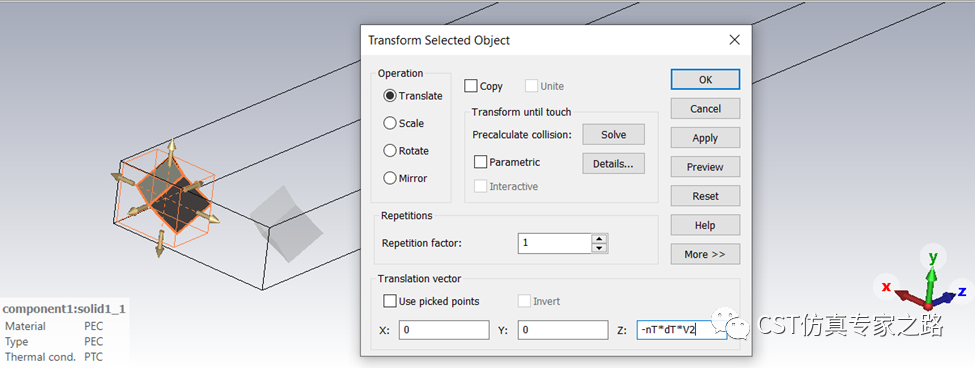The height and width of the screenshot is (368, 975).
Task: Increase repetition factor with up arrow
Action: [599, 239]
